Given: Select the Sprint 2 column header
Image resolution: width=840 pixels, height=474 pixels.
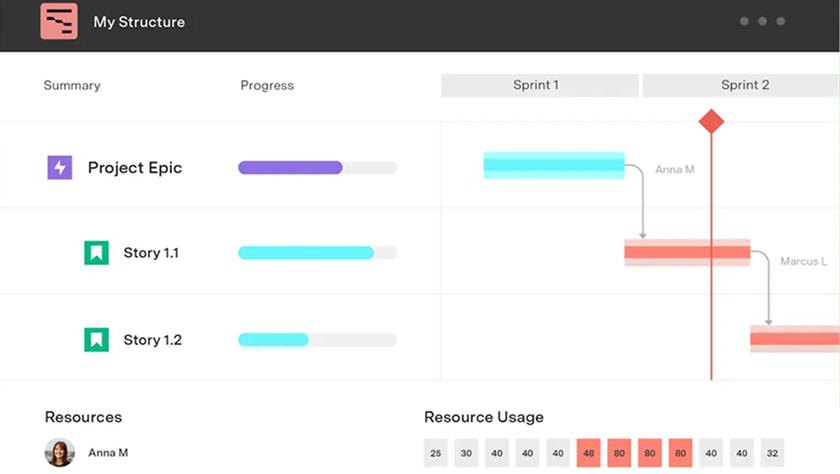Looking at the screenshot, I should point(741,85).
